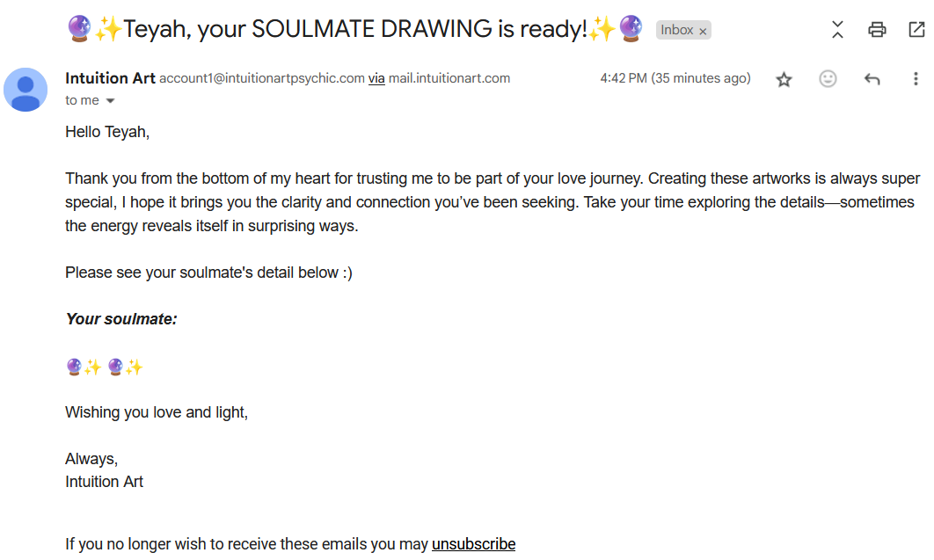
Task: Add an emoji reaction to the email
Action: click(828, 78)
